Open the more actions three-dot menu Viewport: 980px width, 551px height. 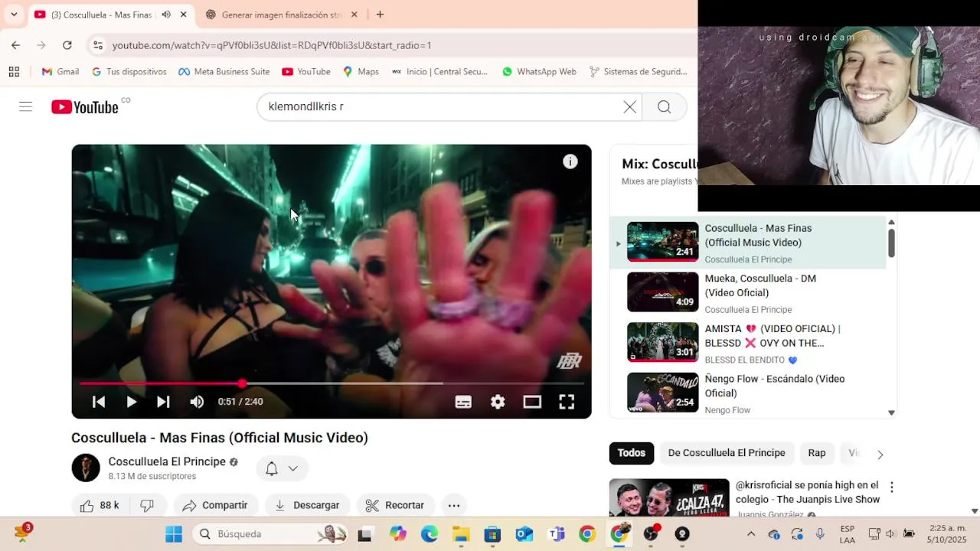(454, 505)
